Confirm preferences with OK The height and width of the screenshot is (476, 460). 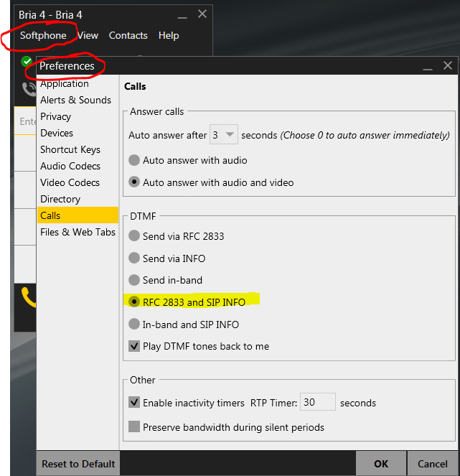[x=381, y=464]
